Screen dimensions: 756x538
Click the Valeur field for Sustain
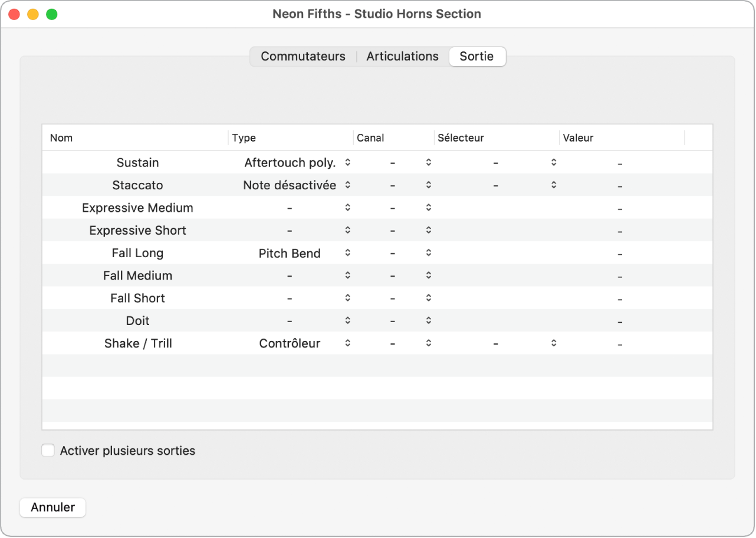click(620, 163)
